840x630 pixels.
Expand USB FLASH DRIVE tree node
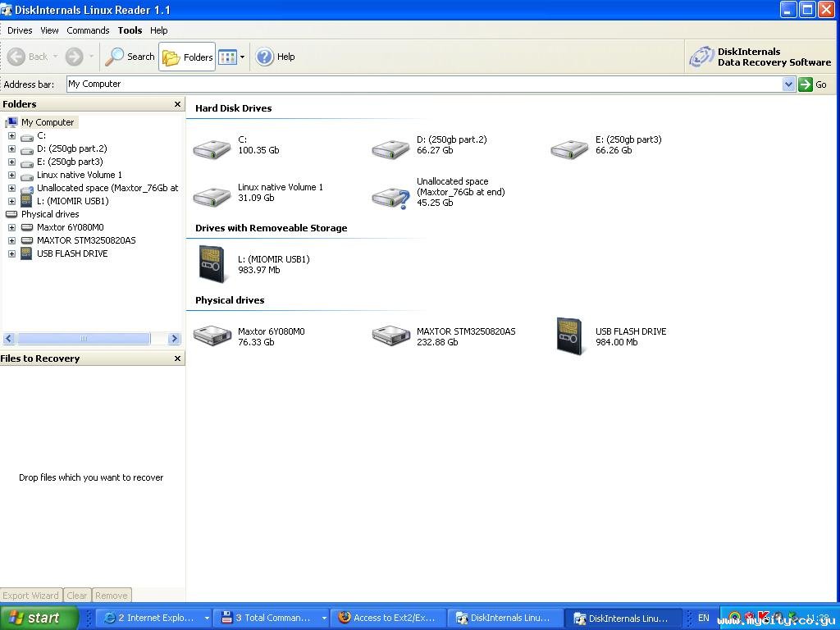tap(11, 253)
